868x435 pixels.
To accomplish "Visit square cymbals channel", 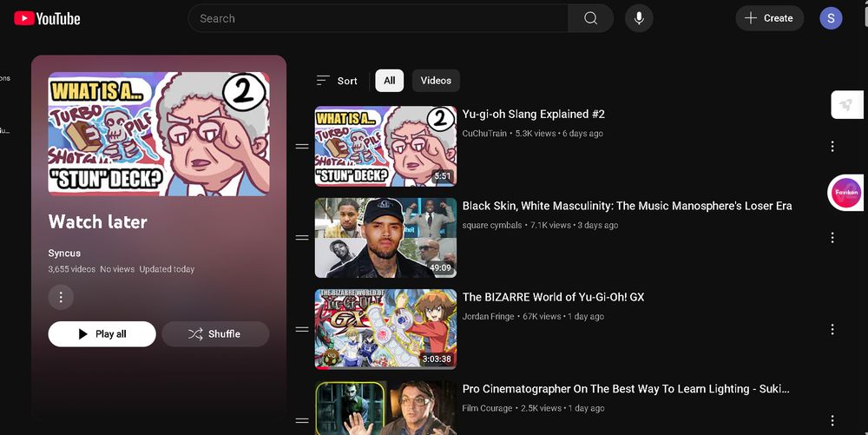I will 492,225.
